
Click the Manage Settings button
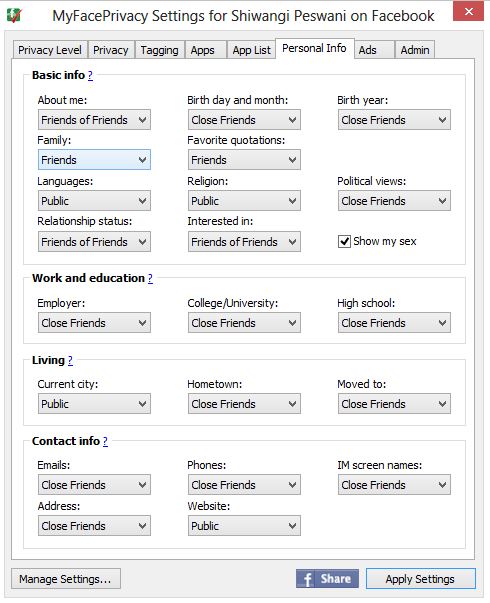pyautogui.click(x=66, y=579)
